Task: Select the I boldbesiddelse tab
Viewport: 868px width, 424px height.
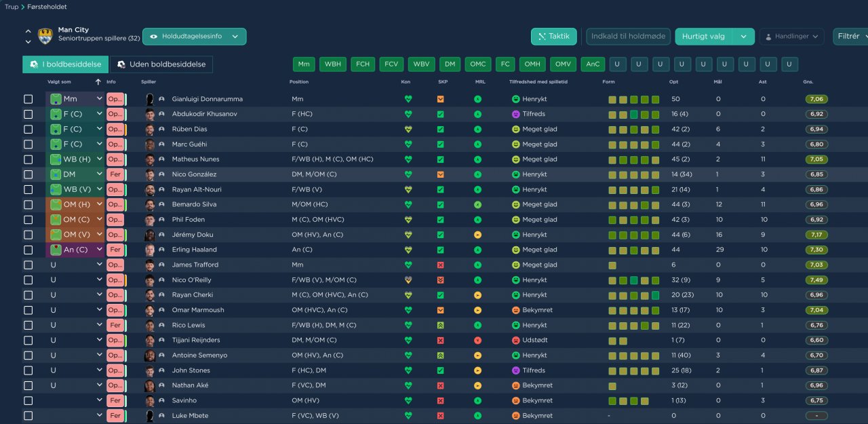Action: (65, 64)
